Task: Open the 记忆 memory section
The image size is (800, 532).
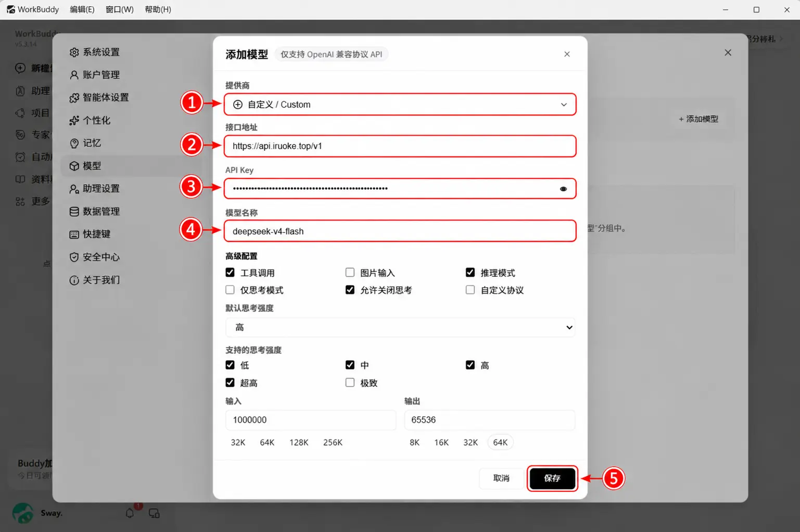Action: coord(85,143)
